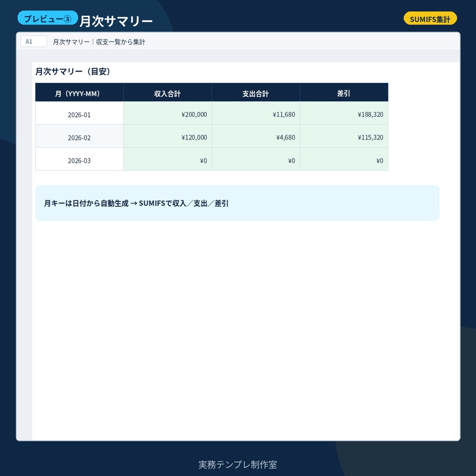Image resolution: width=476 pixels, height=476 pixels.
Task: Select the 支出合計 column header
Action: (x=256, y=93)
